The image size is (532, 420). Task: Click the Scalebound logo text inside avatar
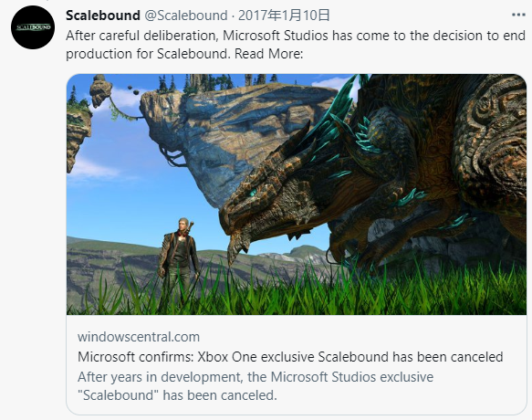(x=33, y=27)
